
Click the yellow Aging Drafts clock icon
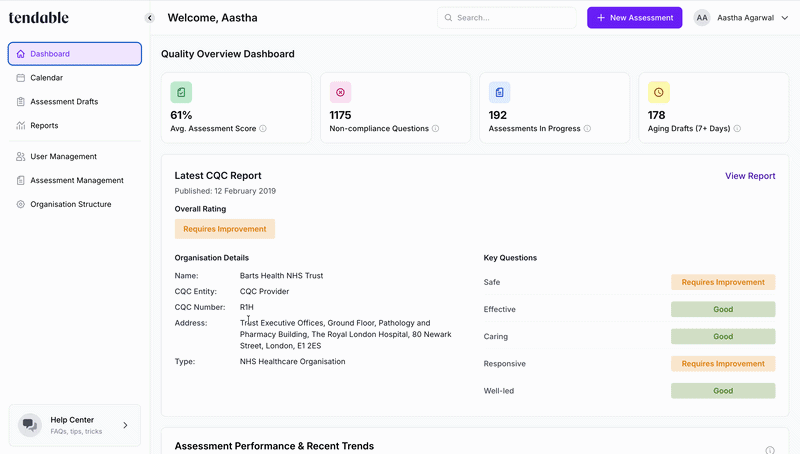coord(659,92)
